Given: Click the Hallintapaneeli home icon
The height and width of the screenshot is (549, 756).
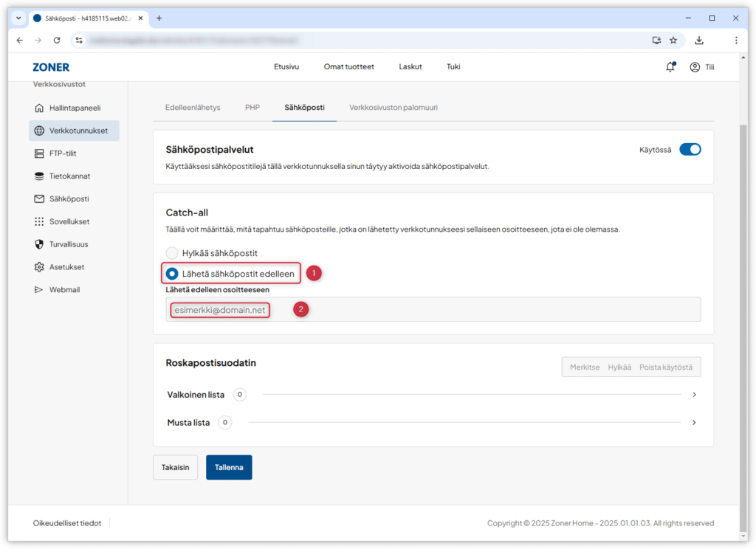Looking at the screenshot, I should point(40,108).
